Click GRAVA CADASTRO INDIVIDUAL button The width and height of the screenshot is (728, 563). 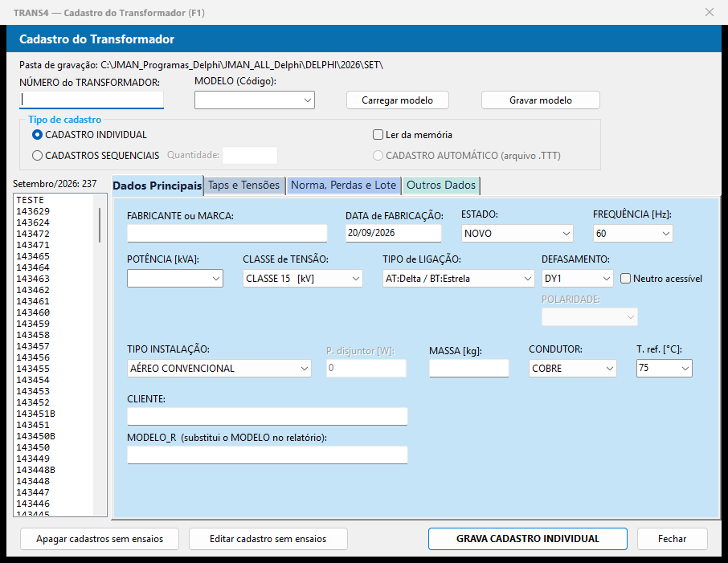tap(527, 539)
